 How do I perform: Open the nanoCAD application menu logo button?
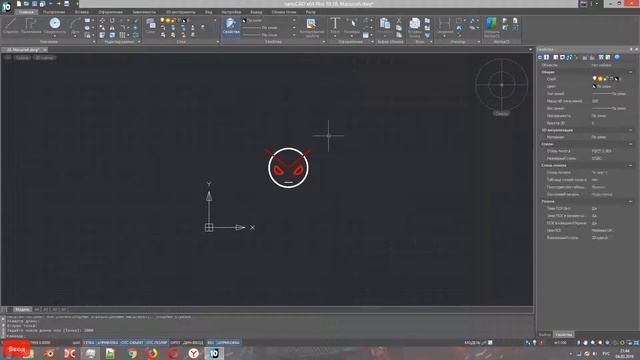(x=7, y=7)
